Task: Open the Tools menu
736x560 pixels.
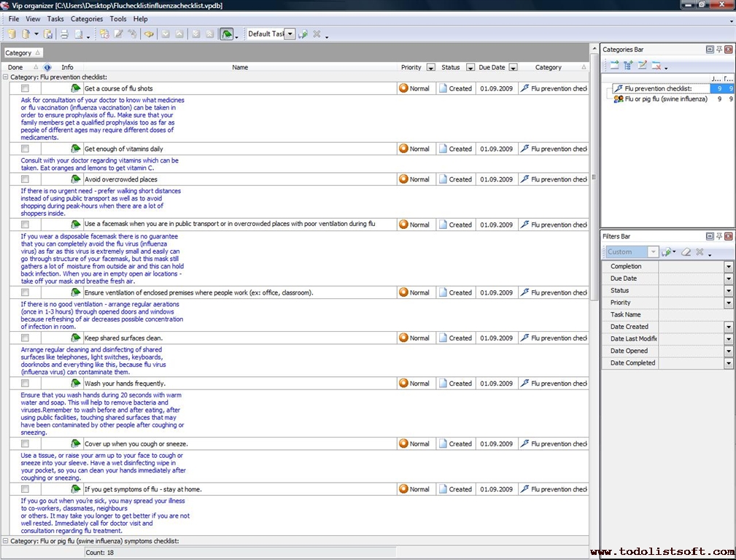Action: tap(117, 19)
